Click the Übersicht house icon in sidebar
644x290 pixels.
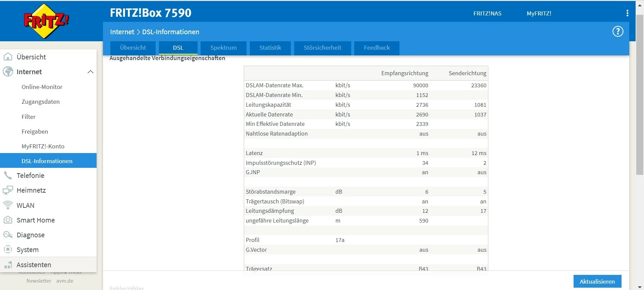click(x=8, y=57)
